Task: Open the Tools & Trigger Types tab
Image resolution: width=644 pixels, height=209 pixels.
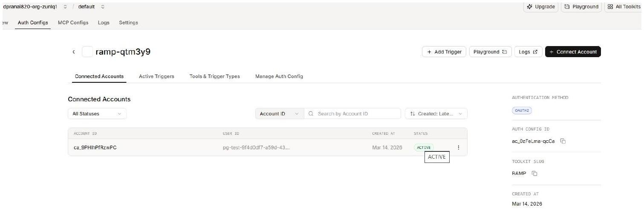Action: tap(215, 76)
